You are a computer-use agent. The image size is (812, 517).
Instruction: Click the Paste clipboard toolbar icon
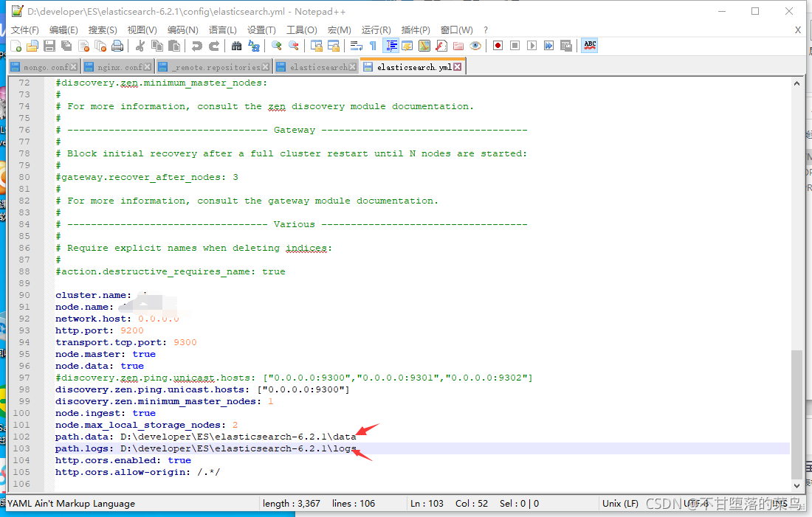coord(174,46)
